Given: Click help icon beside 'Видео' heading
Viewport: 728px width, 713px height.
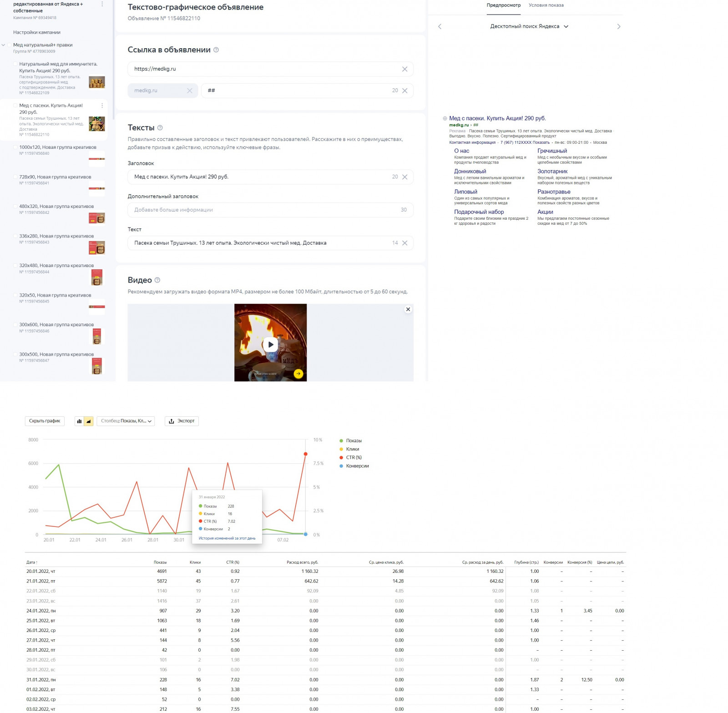Looking at the screenshot, I should click(157, 280).
